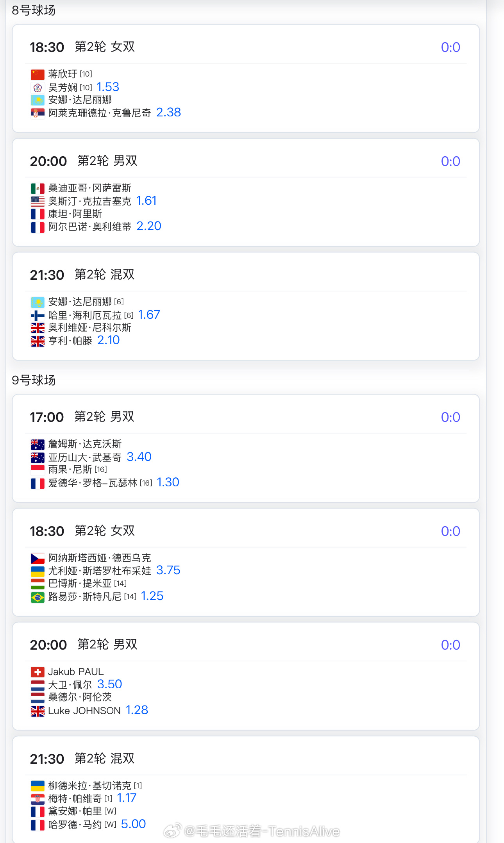Open 0:0 score of Court 8 18:30 match
Viewport: 504px width, 843px height.
pos(450,47)
